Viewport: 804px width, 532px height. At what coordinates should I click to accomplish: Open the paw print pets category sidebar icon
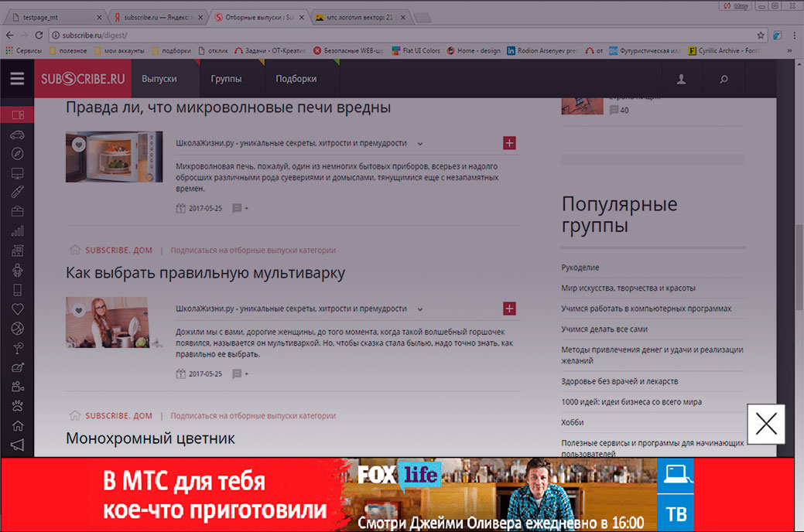click(17, 406)
